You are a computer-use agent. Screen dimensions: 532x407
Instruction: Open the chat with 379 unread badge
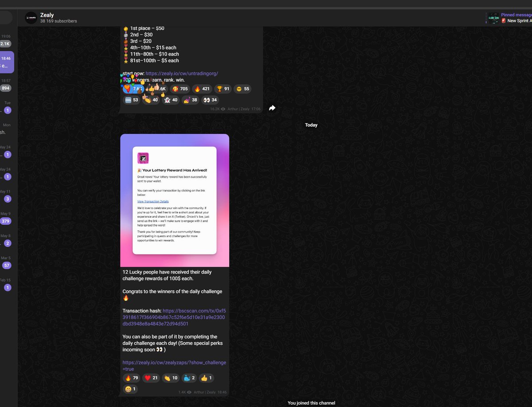click(x=7, y=218)
